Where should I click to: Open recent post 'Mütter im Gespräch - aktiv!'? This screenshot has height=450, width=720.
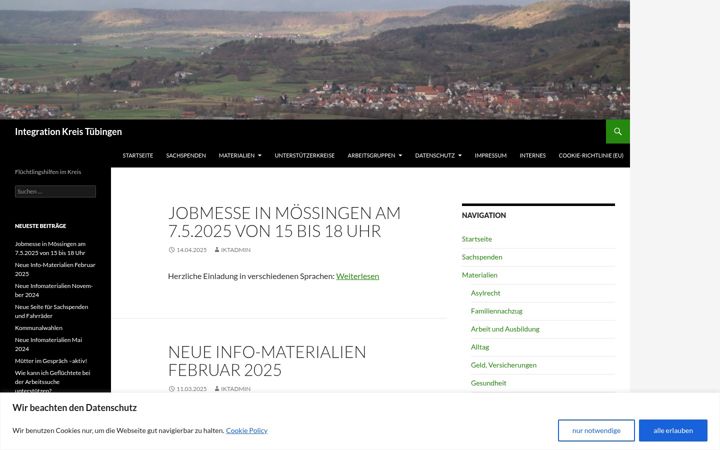coord(51,361)
